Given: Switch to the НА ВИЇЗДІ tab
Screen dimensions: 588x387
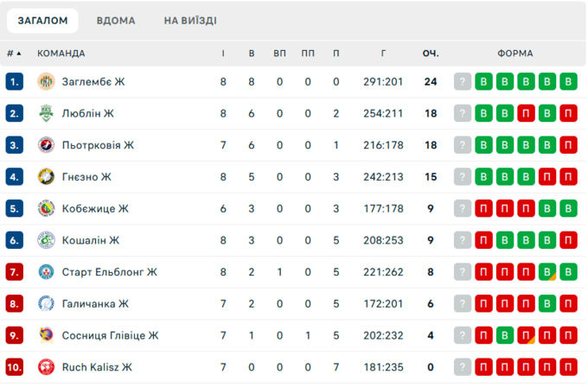Looking at the screenshot, I should tap(190, 21).
